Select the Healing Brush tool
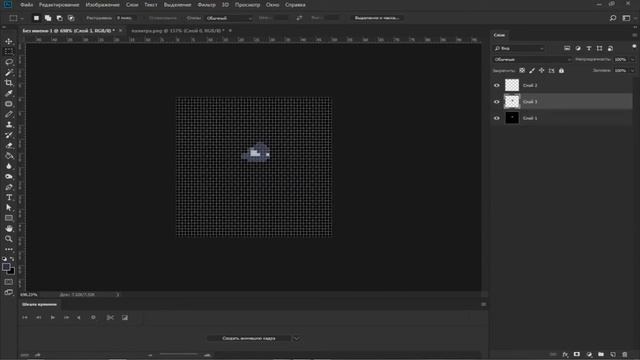The width and height of the screenshot is (640, 360). tap(9, 104)
